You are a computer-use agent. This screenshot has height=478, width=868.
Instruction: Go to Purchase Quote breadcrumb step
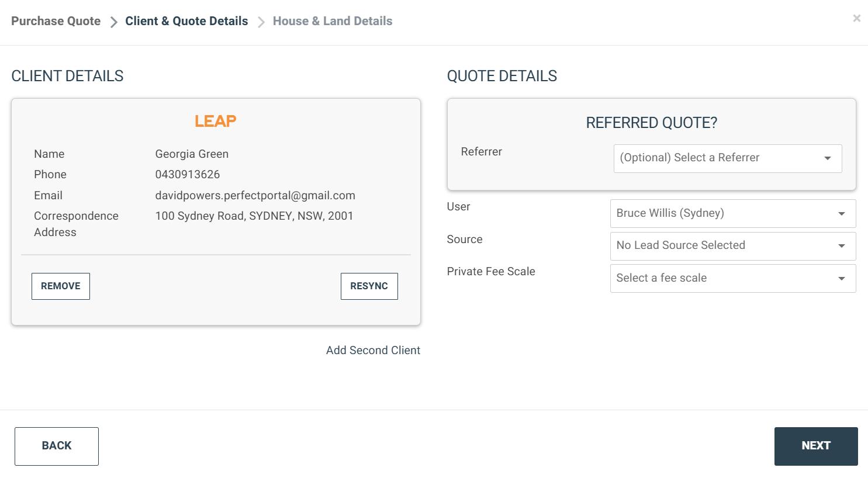pyautogui.click(x=56, y=21)
